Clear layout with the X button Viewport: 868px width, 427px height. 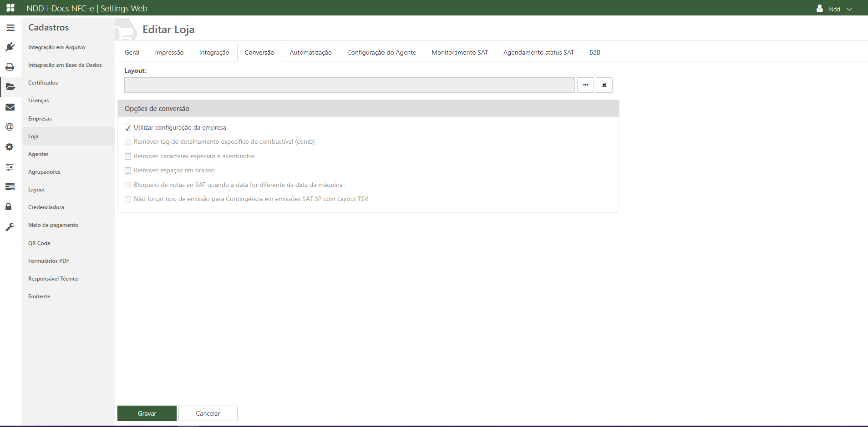tap(604, 85)
